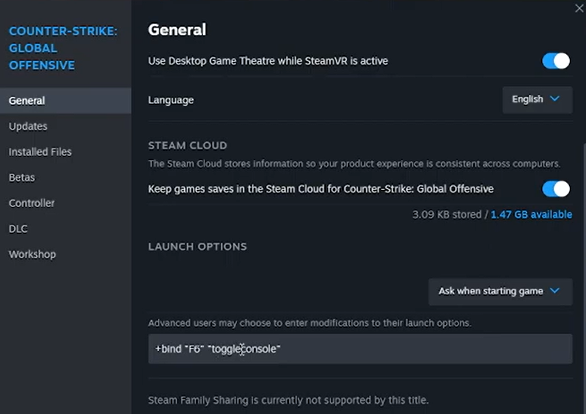Toggle Desktop Game Theatre while SteamVR is active
The height and width of the screenshot is (414, 586).
556,61
